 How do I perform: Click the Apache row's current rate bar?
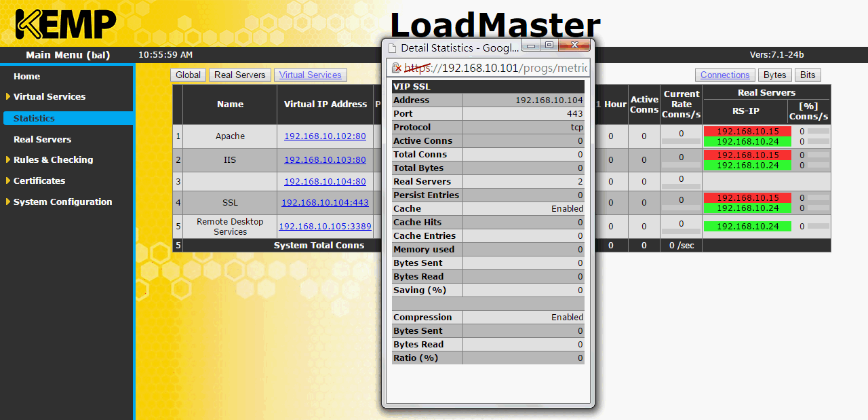[x=682, y=142]
